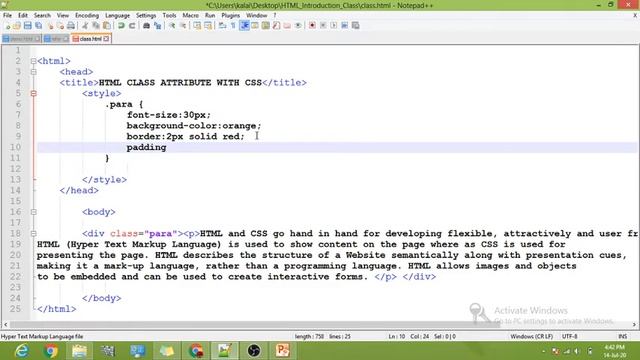This screenshot has height=360, width=640.
Task: Open File Explorer from taskbar
Action: click(80, 351)
